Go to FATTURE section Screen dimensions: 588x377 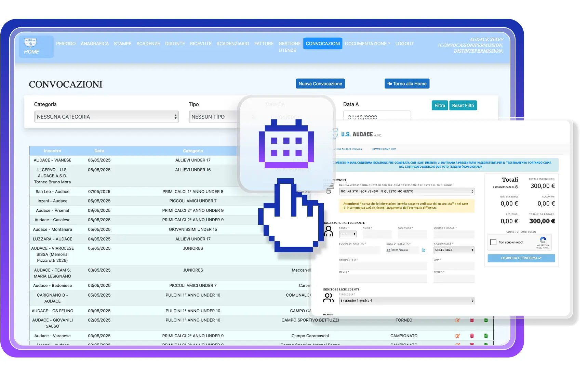(x=264, y=43)
